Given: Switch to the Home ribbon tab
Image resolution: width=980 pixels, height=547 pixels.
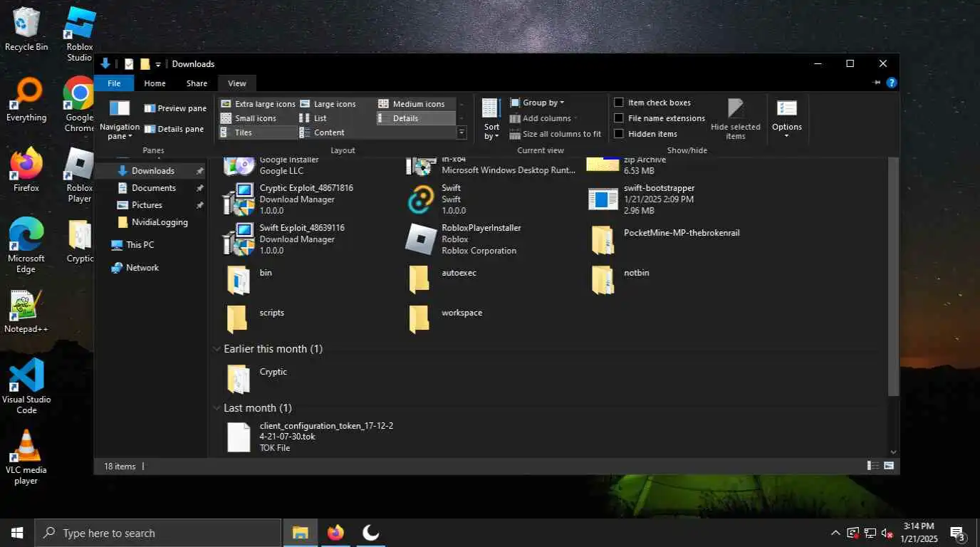Looking at the screenshot, I should point(155,83).
